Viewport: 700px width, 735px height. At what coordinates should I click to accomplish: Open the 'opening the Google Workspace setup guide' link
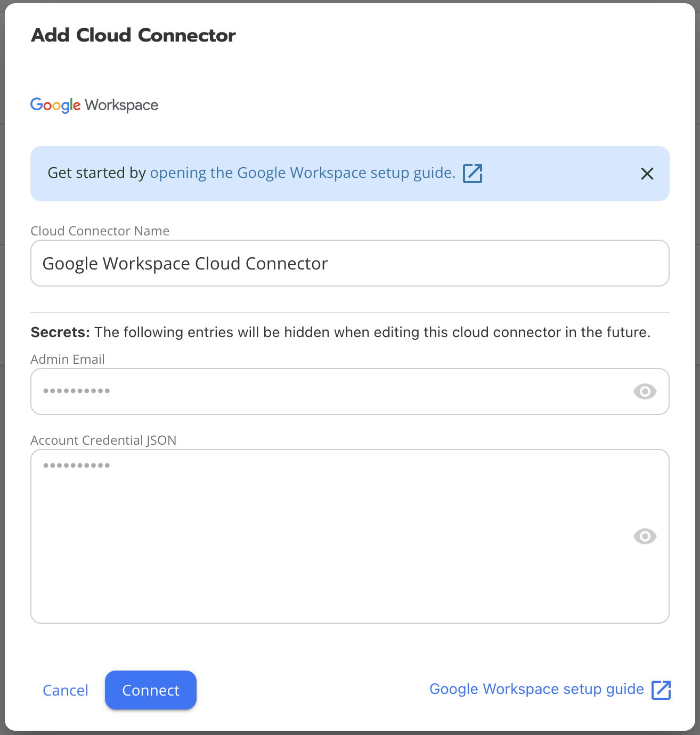pos(303,173)
